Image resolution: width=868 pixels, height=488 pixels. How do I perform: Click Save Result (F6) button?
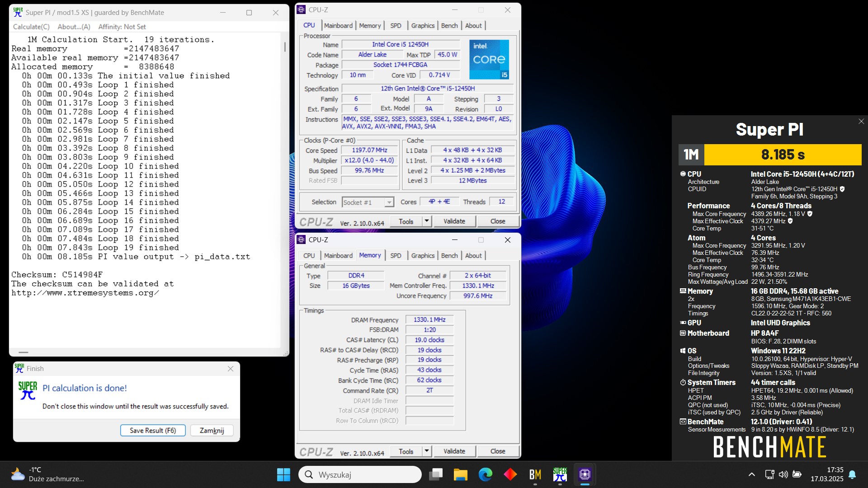(x=153, y=431)
